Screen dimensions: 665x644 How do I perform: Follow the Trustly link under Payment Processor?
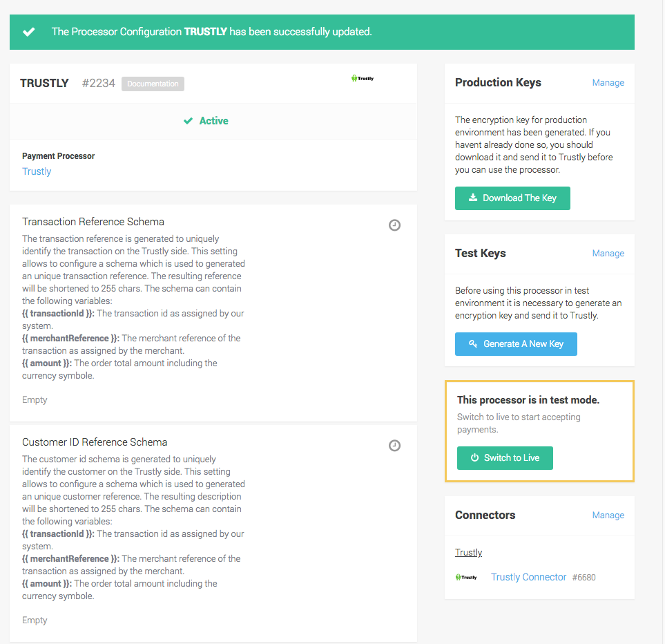37,171
